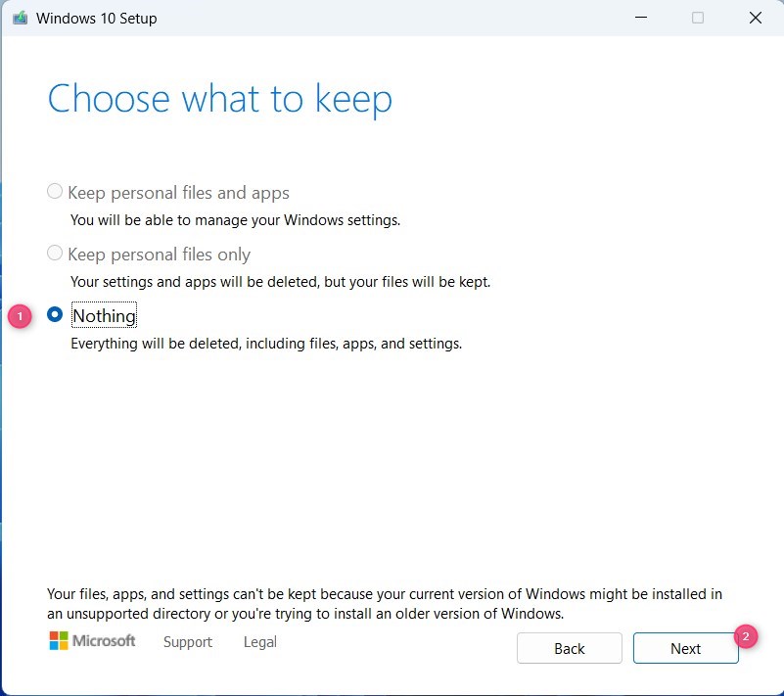Click the disabled maximize button
Viewport: 784px width, 696px height.
(698, 18)
